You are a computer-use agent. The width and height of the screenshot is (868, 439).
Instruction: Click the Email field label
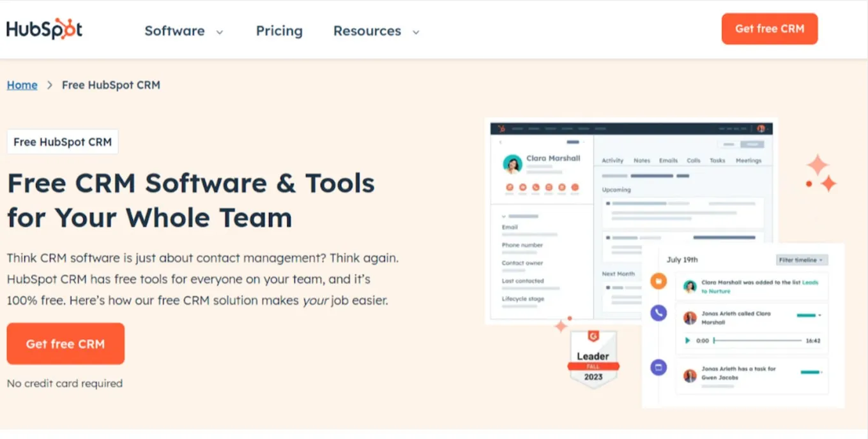tap(510, 227)
